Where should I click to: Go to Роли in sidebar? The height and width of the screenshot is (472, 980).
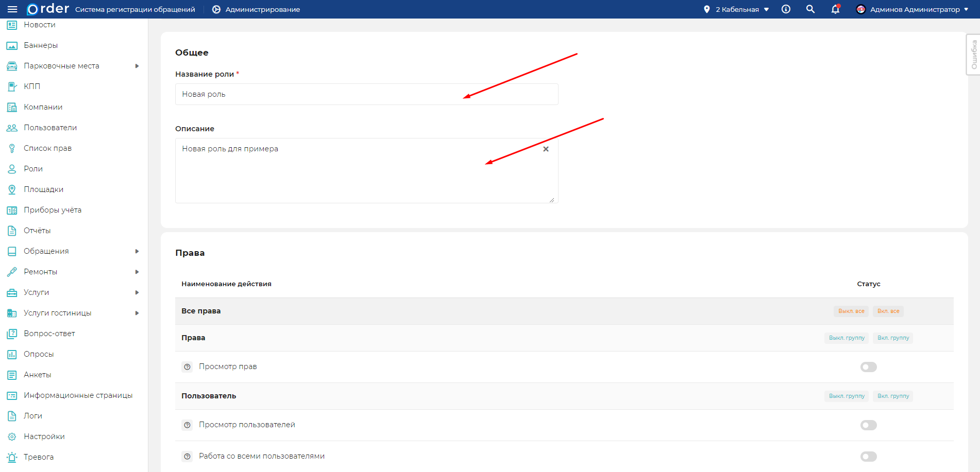click(33, 169)
